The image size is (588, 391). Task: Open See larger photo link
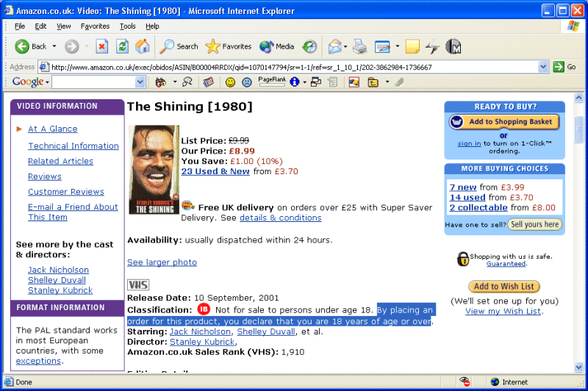pos(162,262)
